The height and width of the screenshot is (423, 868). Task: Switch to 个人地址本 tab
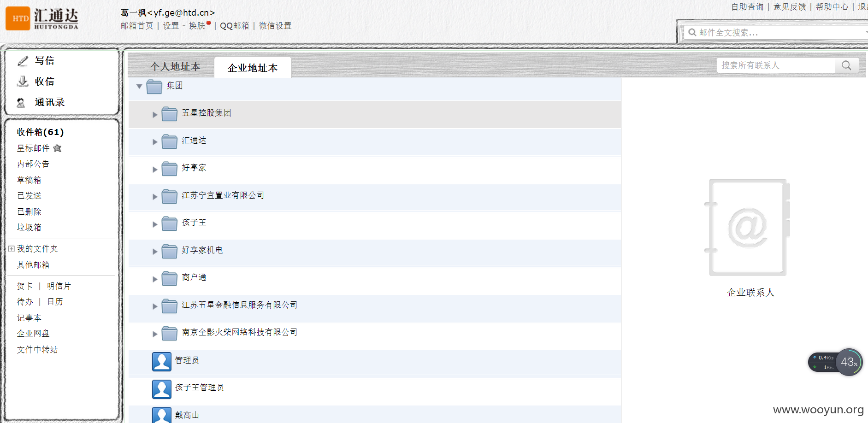[x=175, y=67]
